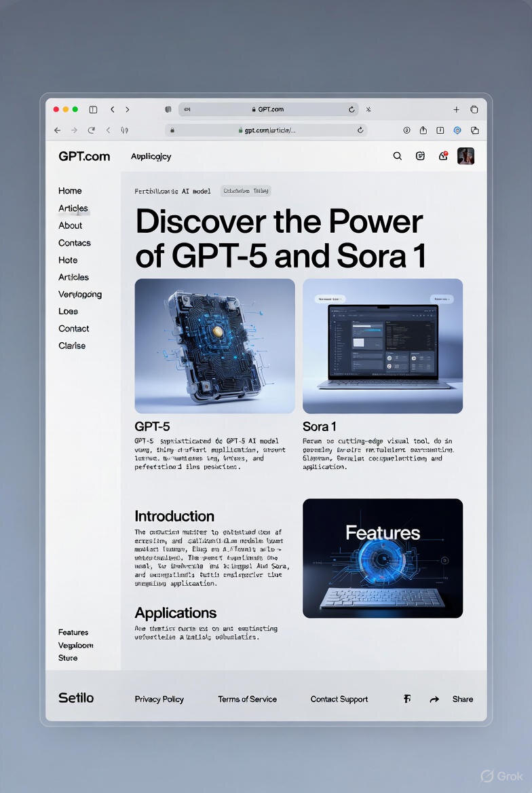This screenshot has width=532, height=793.
Task: Click the Applications section heading
Action: 176,613
